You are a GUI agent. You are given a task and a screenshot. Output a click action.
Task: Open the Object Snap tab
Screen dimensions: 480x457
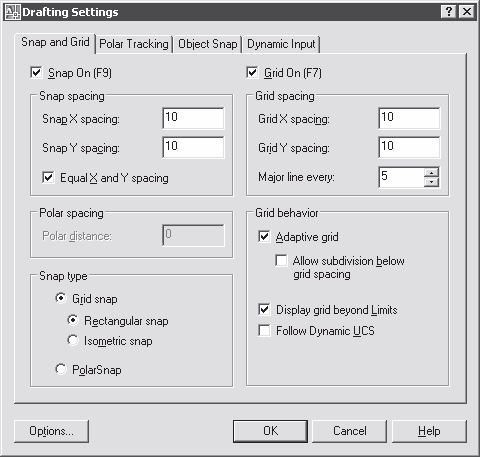pos(208,44)
